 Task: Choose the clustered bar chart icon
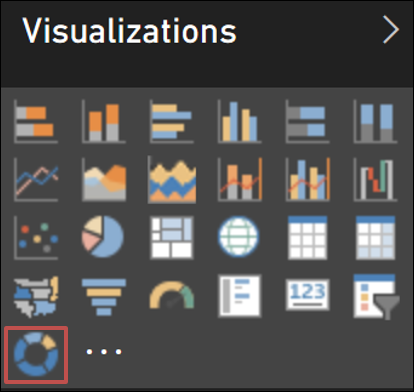[171, 121]
